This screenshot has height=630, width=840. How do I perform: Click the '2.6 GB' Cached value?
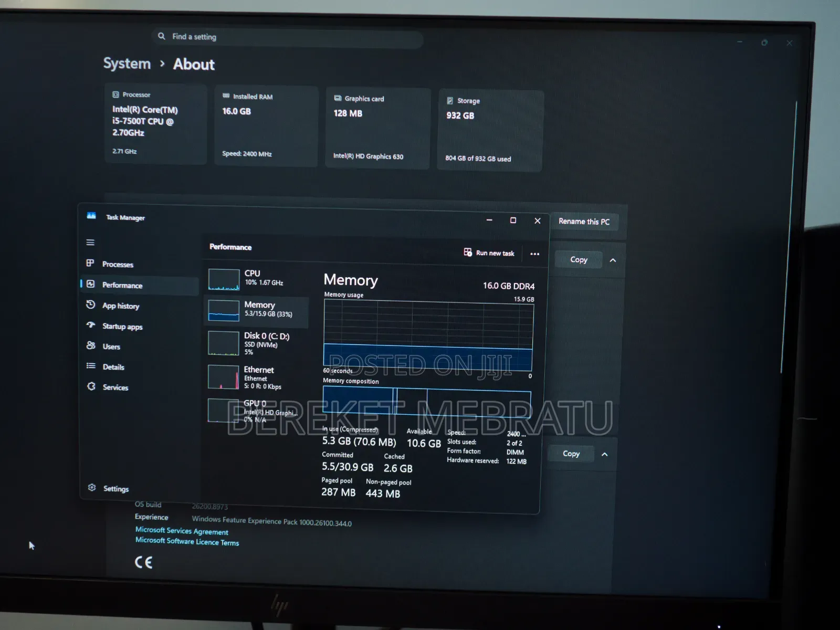pyautogui.click(x=398, y=468)
